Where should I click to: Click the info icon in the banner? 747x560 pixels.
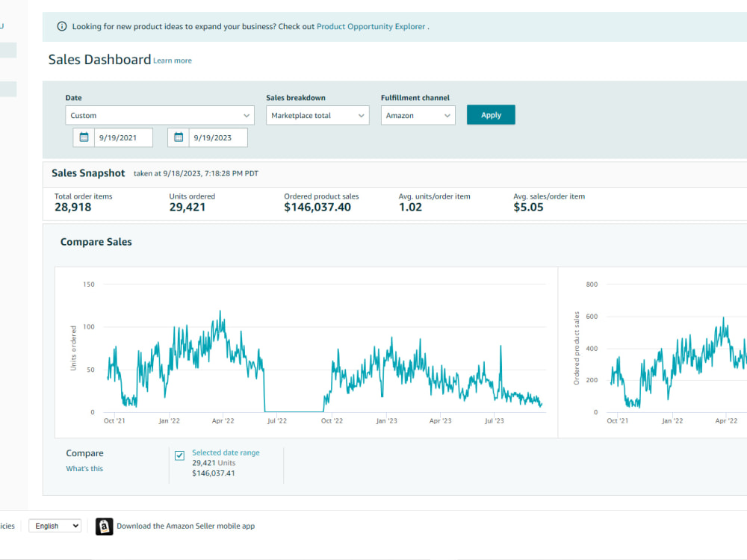pyautogui.click(x=62, y=27)
